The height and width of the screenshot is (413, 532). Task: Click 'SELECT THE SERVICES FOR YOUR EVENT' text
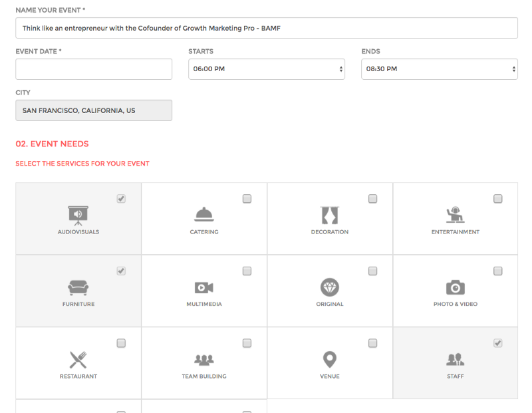[x=82, y=164]
